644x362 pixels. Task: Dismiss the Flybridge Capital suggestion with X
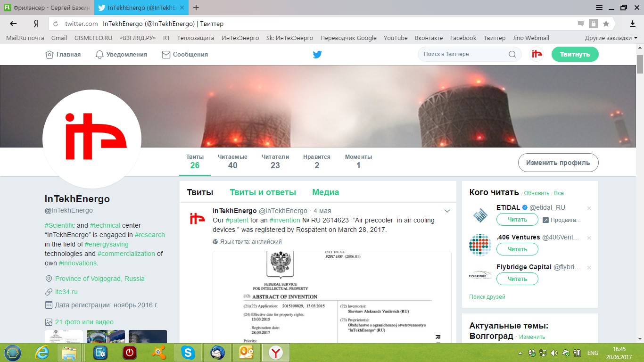[589, 267]
